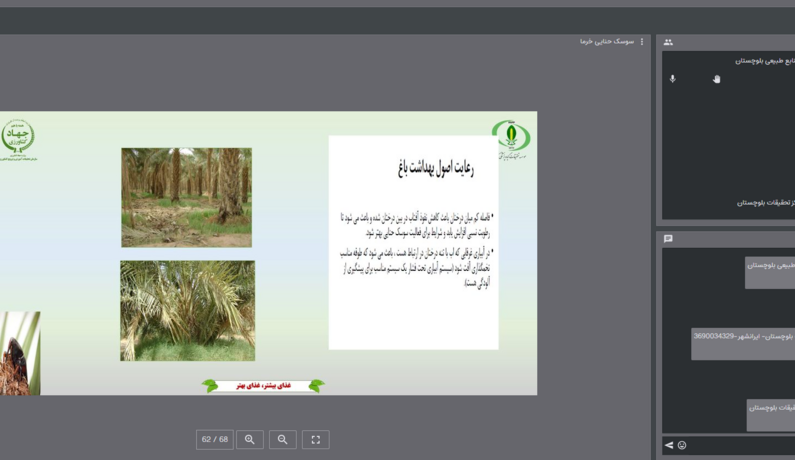The image size is (795, 460).
Task: Select the chat message containing 3690034329
Action: tap(743, 344)
